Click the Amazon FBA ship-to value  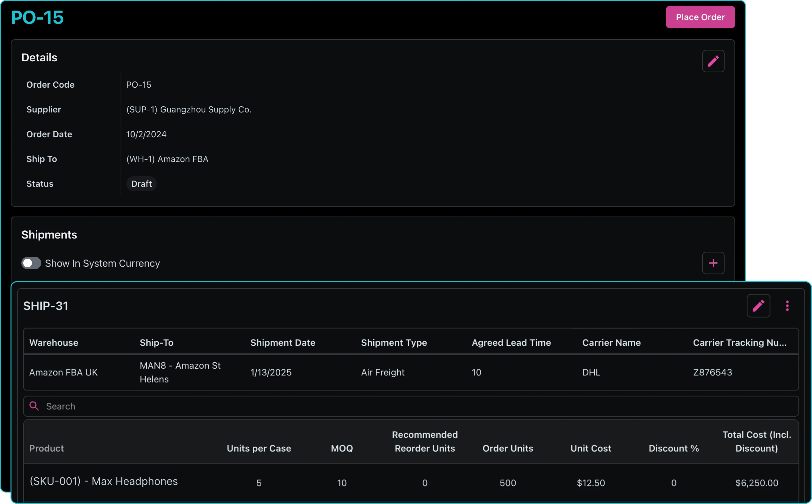pyautogui.click(x=167, y=159)
